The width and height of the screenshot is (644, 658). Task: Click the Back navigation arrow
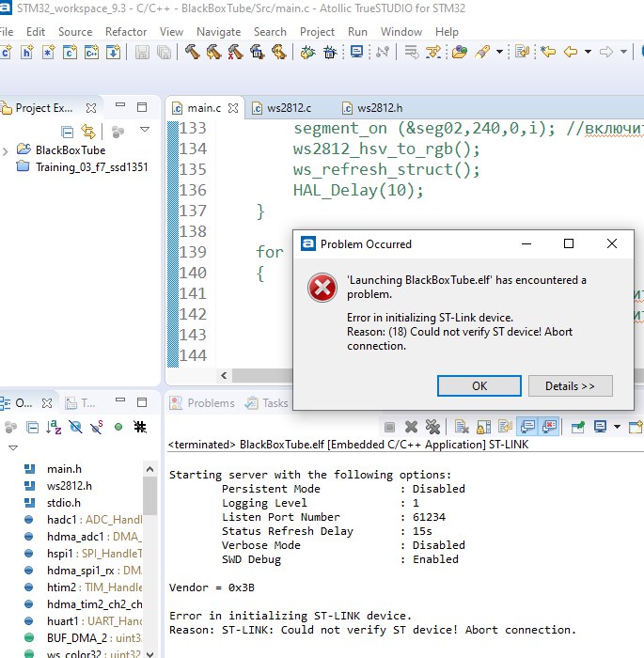coord(571,52)
